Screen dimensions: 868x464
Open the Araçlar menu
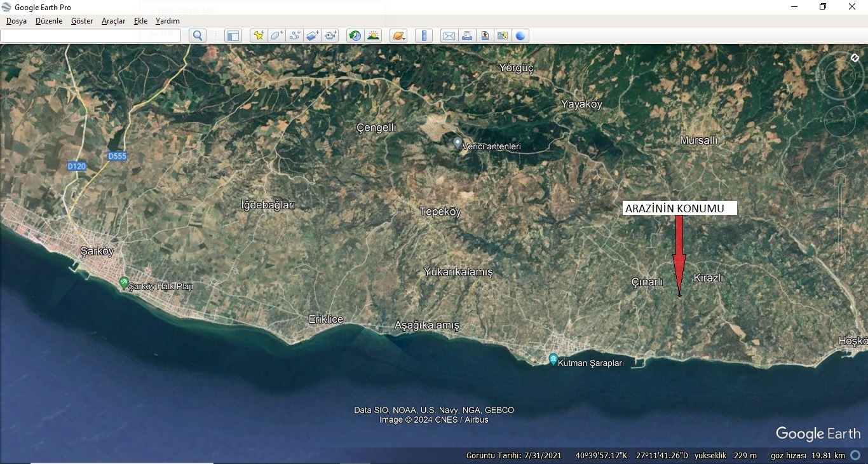pyautogui.click(x=113, y=21)
